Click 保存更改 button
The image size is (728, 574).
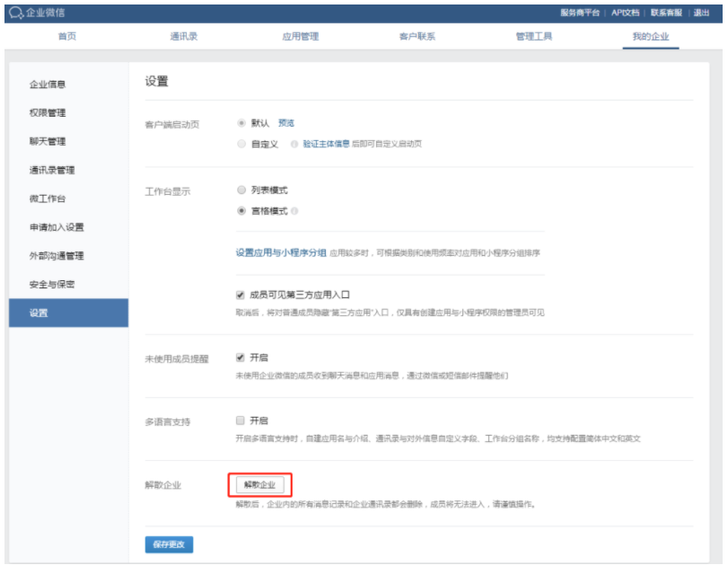tap(170, 544)
